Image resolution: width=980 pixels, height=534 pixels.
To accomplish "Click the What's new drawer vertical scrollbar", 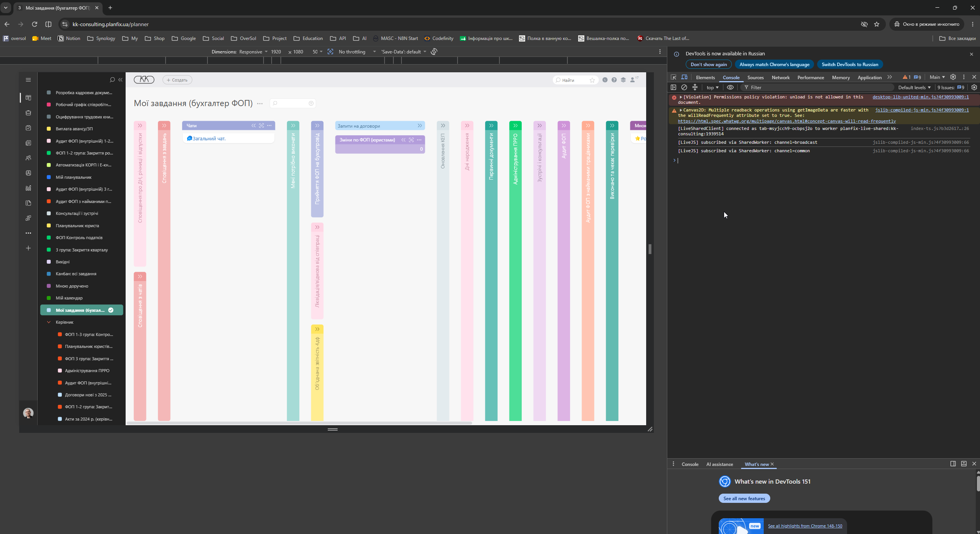I will click(977, 484).
